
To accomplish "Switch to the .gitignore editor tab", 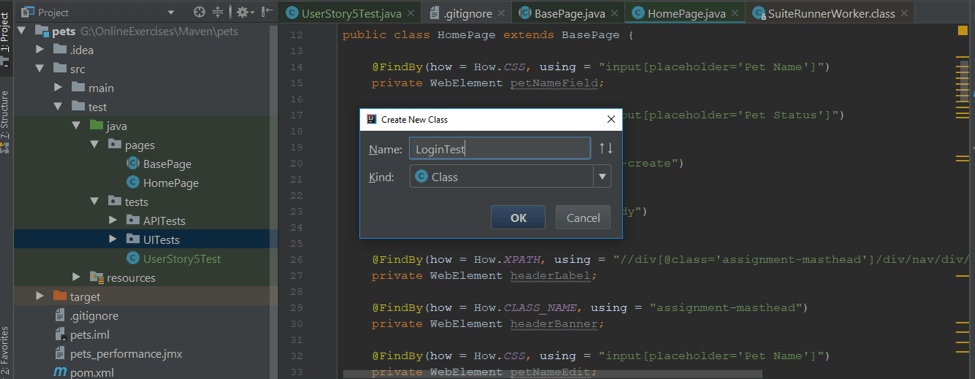I will pos(467,13).
